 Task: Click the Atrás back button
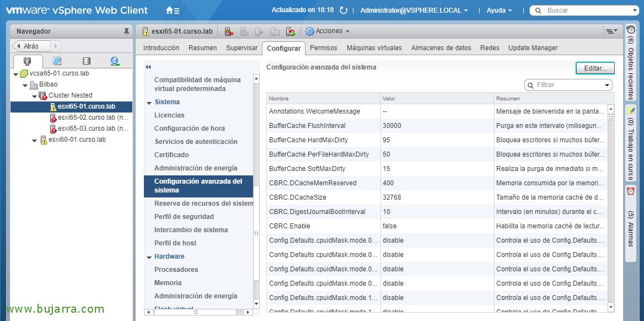pos(31,46)
